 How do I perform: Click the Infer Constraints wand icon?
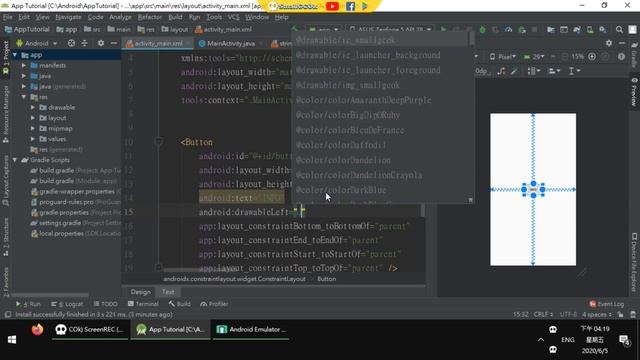514,71
